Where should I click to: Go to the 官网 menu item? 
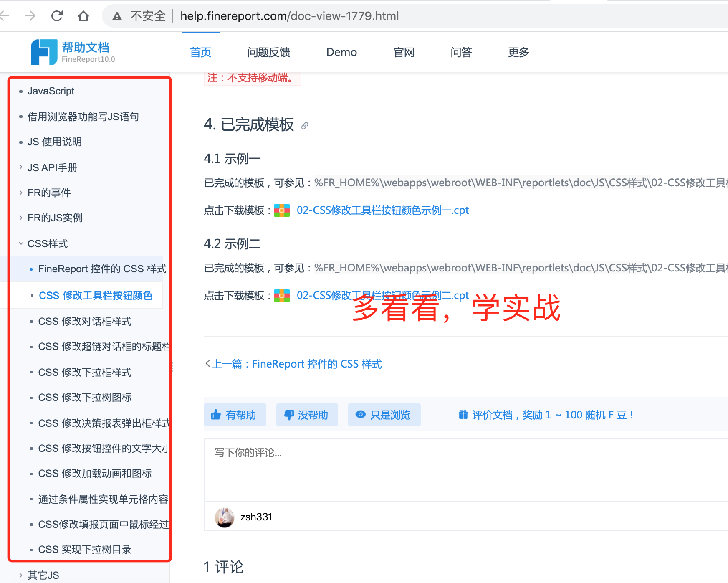(x=404, y=52)
